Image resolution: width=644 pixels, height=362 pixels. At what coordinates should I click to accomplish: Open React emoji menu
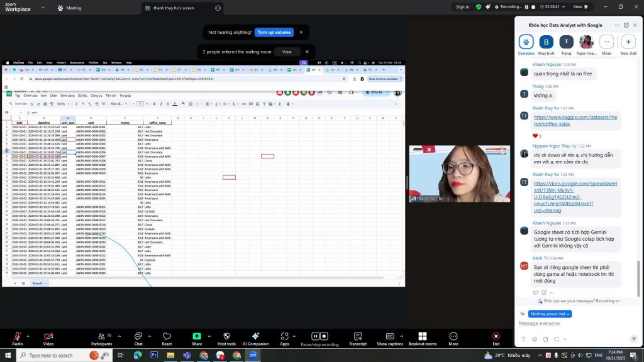167,339
